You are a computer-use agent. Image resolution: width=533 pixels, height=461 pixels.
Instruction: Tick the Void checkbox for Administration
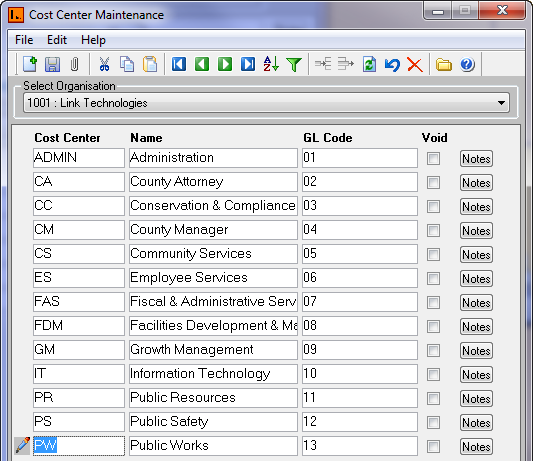(x=433, y=158)
